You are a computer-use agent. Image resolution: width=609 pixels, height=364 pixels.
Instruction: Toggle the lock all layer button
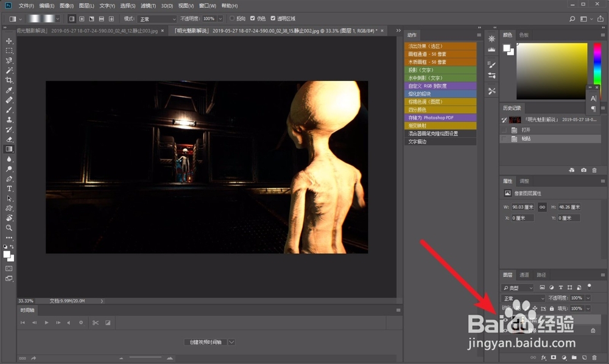552,309
